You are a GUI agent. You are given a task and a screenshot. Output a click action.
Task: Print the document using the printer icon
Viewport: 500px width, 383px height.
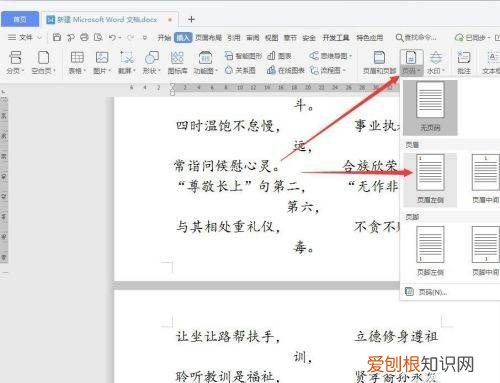[84, 37]
